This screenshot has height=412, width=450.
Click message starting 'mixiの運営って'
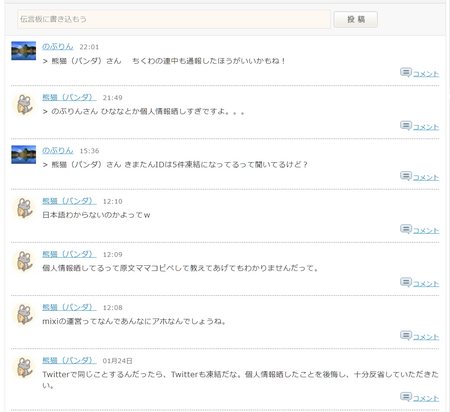[134, 321]
